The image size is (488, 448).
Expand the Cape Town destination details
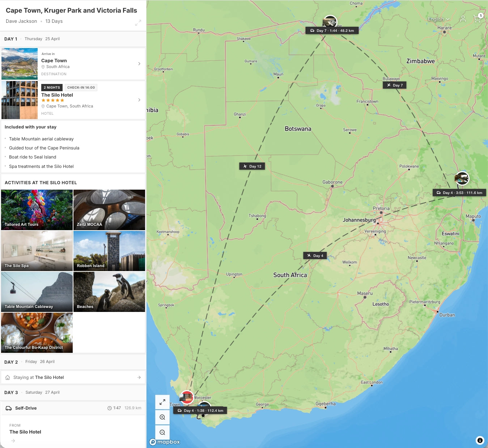coord(139,64)
